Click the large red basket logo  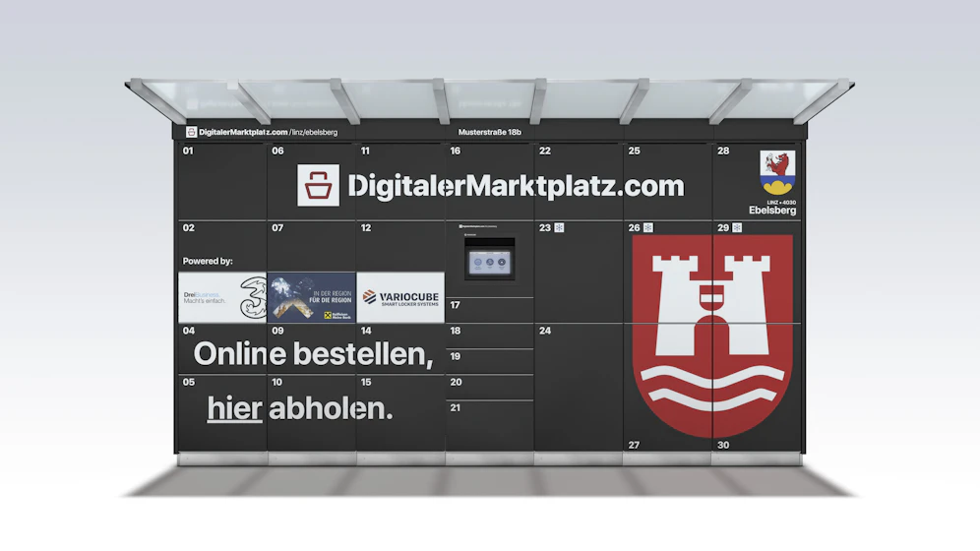coord(318,185)
